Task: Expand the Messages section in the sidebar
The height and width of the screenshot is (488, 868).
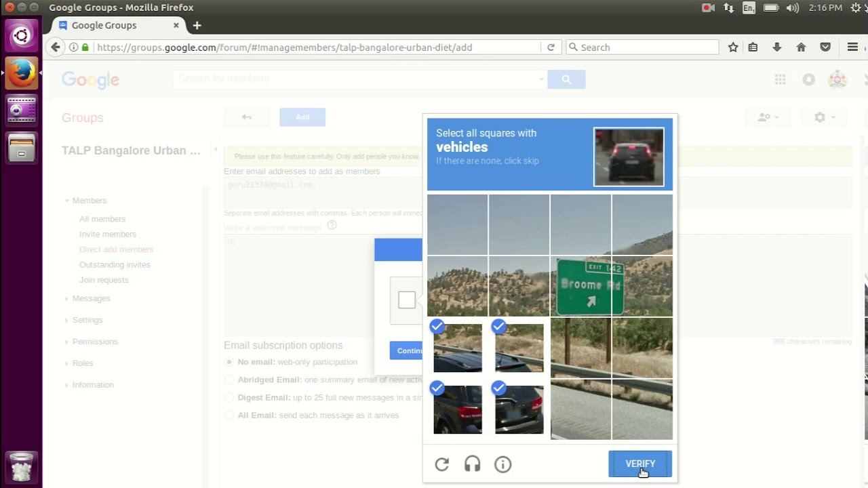Action: (67, 298)
